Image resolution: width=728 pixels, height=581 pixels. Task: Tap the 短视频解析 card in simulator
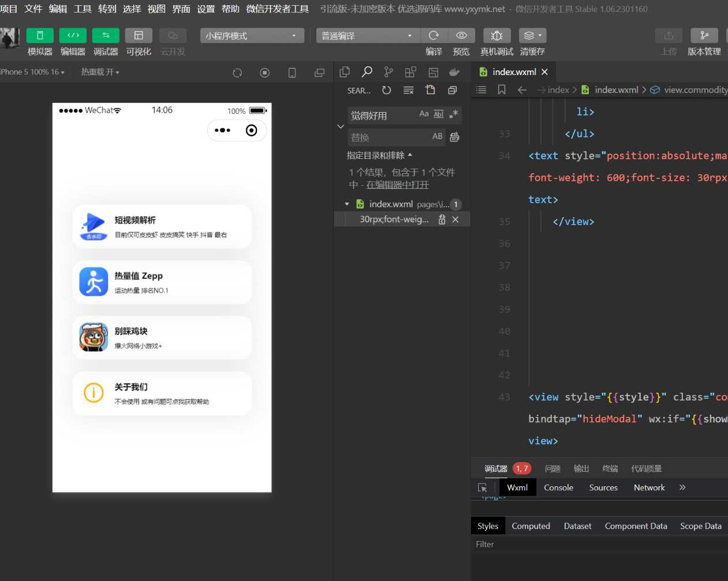(x=162, y=227)
